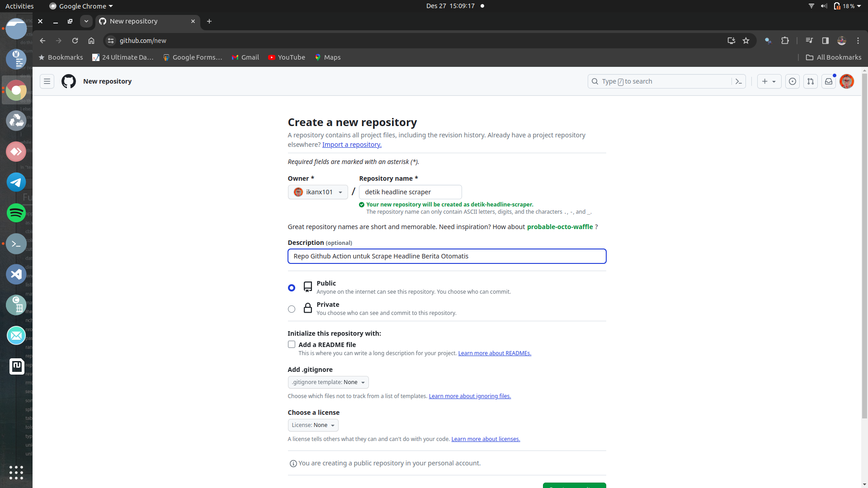
Task: Use suggested name probable-octo-waffle
Action: tap(560, 227)
